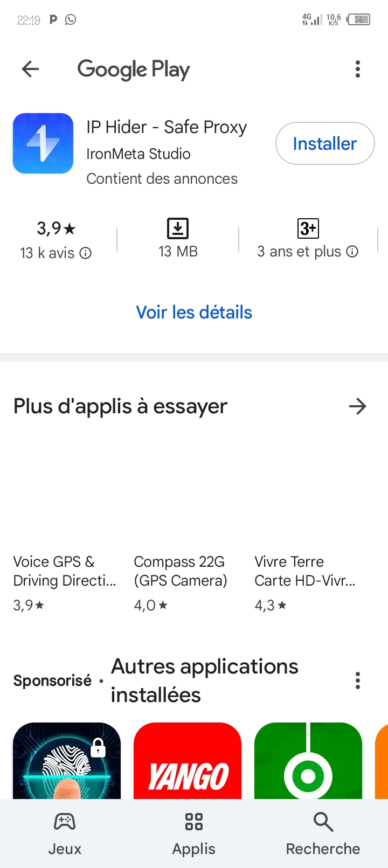Tap the IronMeta Studio developer name
Viewport: 388px width, 868px height.
click(x=138, y=154)
